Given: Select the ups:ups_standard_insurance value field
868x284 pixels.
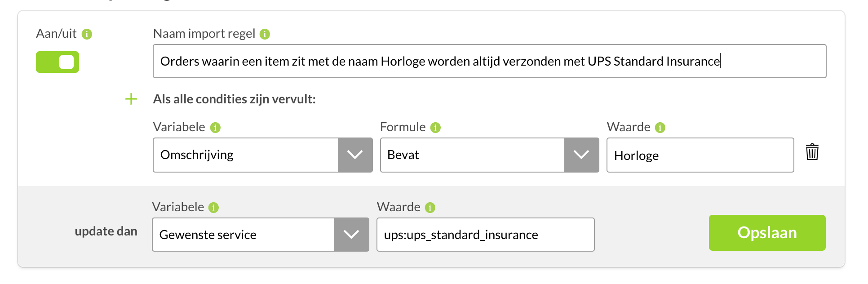Looking at the screenshot, I should (485, 235).
